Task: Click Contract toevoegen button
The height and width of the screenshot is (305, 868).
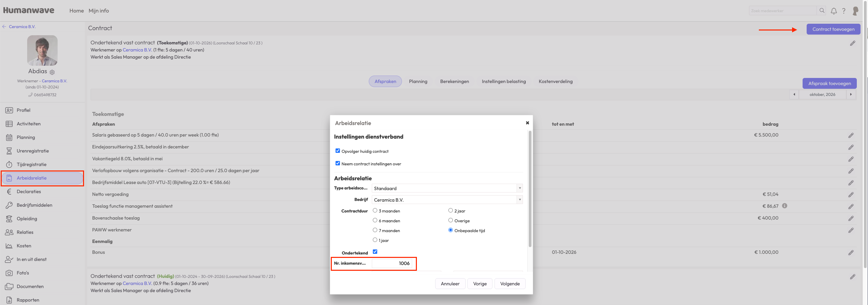Action: click(x=833, y=29)
